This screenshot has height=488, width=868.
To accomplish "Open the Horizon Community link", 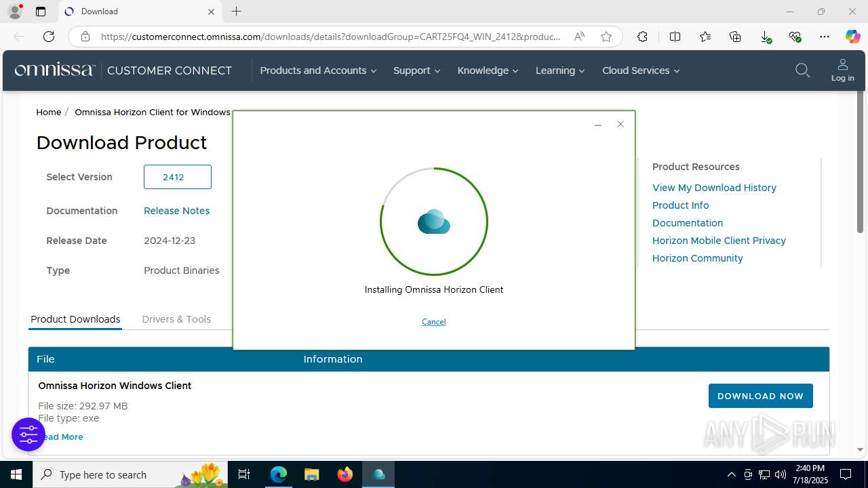I will click(697, 258).
